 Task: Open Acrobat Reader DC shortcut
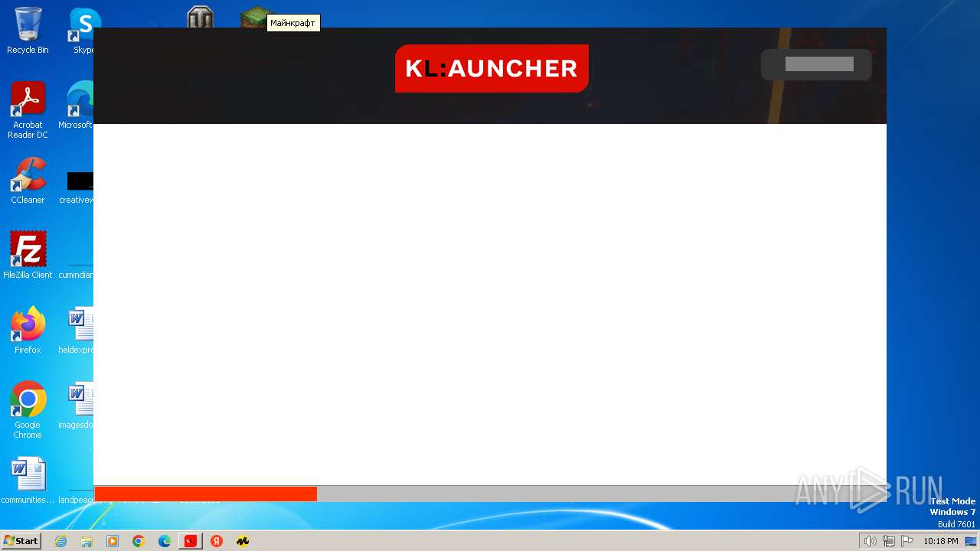[x=28, y=111]
